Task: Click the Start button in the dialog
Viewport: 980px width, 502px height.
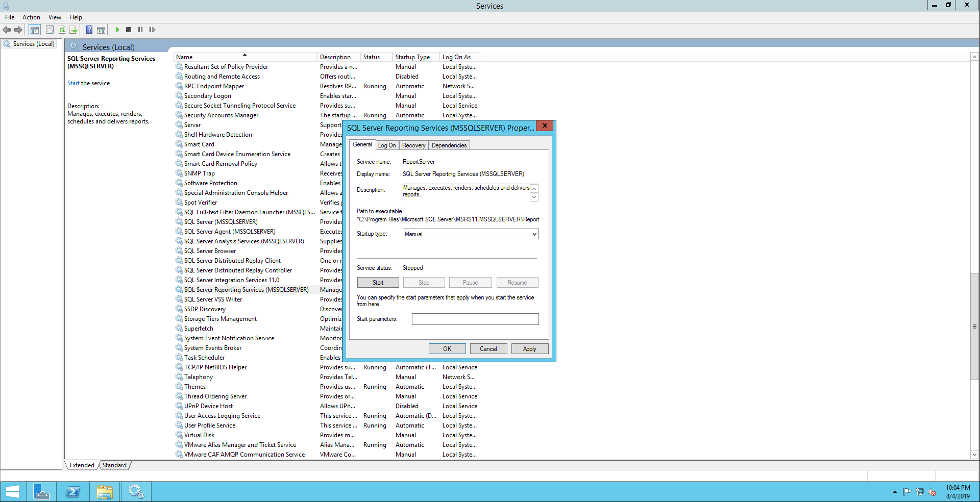Action: pyautogui.click(x=378, y=283)
